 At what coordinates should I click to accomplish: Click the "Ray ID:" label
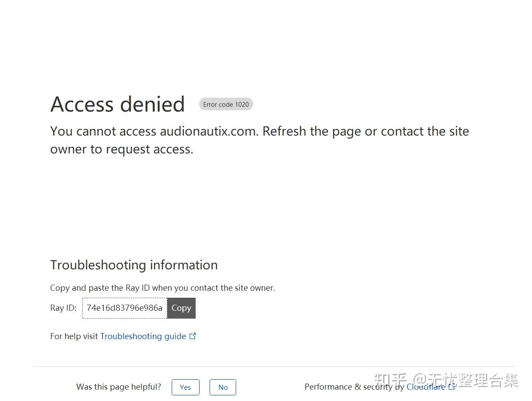(x=63, y=308)
